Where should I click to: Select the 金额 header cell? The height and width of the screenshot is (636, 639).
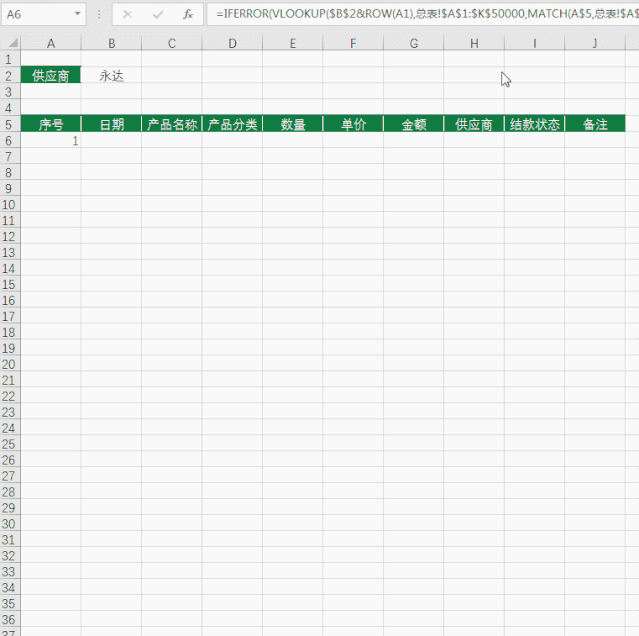413,124
